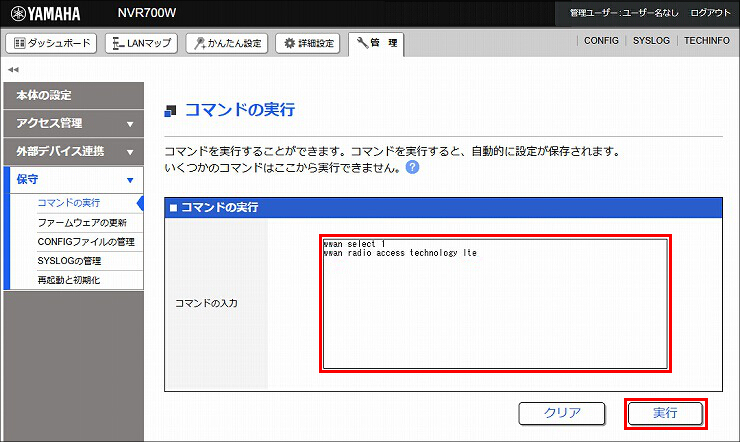Viewport: 740px width, 442px height.
Task: Open the TECHINFO link
Action: pos(707,41)
